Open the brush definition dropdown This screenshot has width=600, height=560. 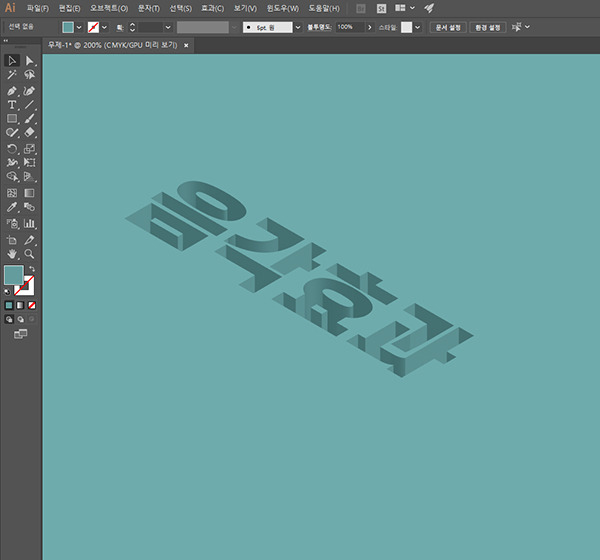298,27
